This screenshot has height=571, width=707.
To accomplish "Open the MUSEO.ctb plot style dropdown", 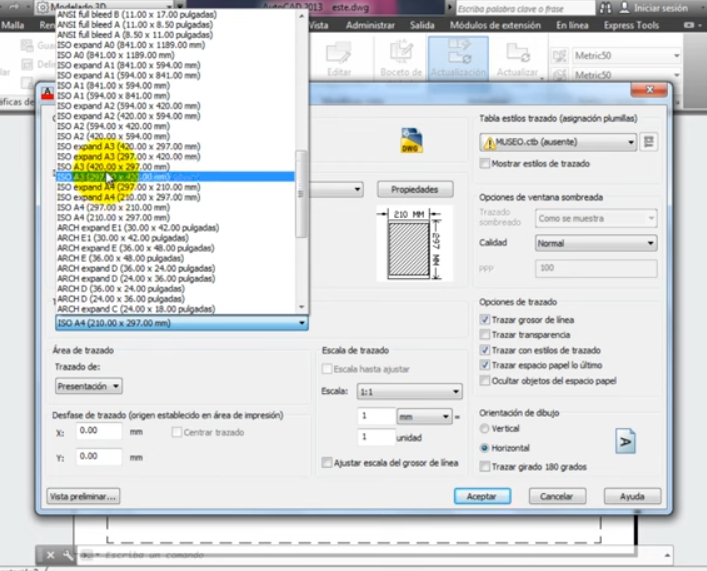I will coord(558,142).
